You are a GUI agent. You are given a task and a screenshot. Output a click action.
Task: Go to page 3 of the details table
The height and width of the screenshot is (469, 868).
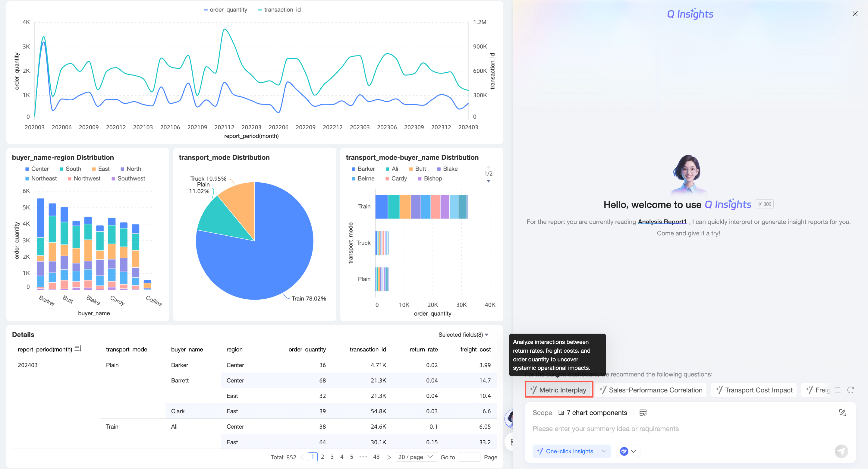(332, 457)
